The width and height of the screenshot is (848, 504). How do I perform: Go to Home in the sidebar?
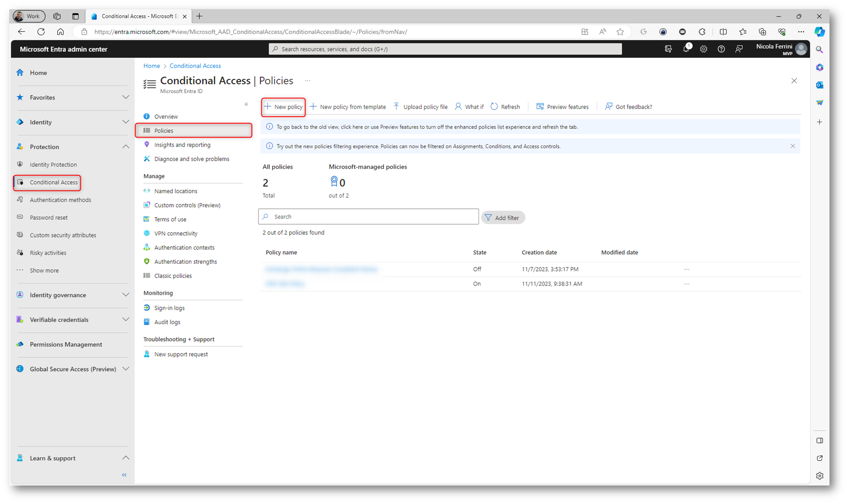(x=38, y=73)
